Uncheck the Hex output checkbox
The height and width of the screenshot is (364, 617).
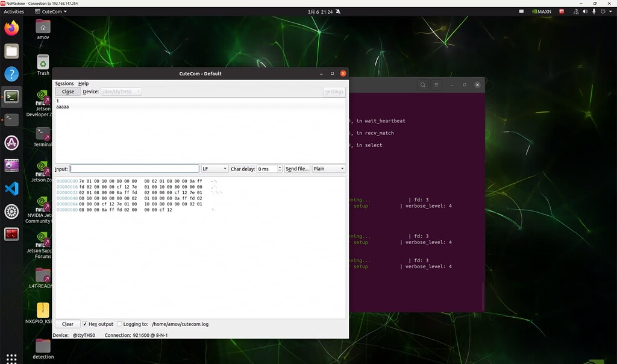(x=85, y=324)
